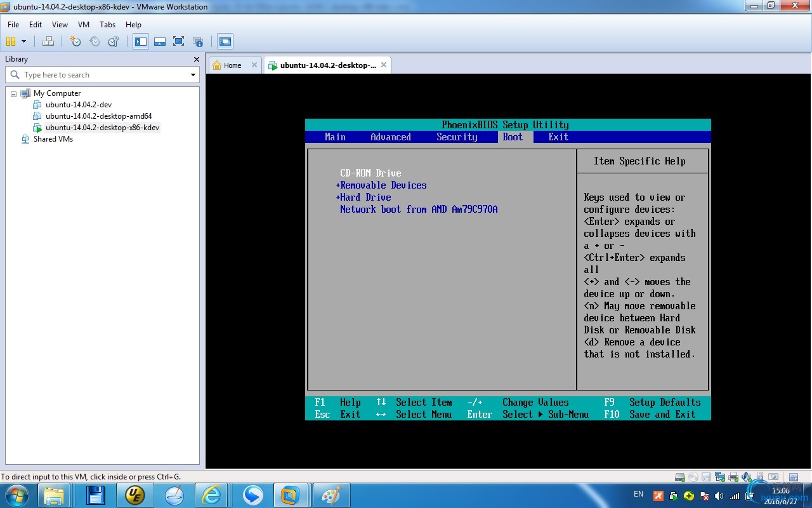
Task: Open UltraEdit from the taskbar
Action: click(135, 495)
